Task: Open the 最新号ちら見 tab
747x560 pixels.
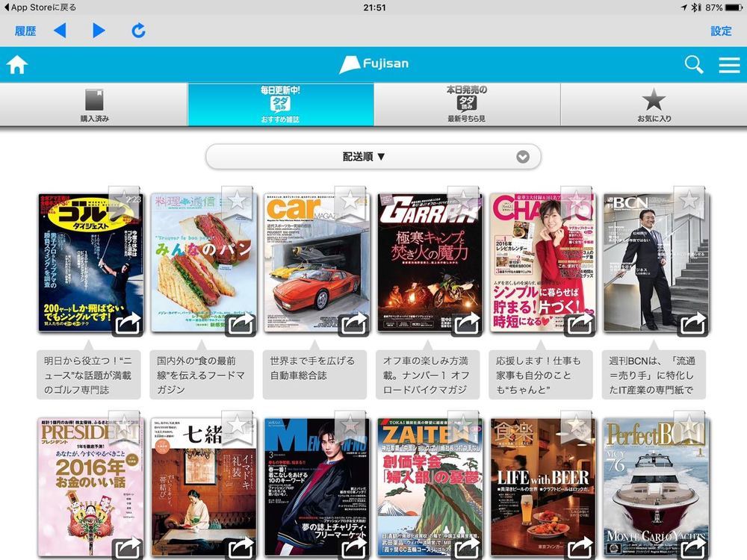Action: coord(467,105)
